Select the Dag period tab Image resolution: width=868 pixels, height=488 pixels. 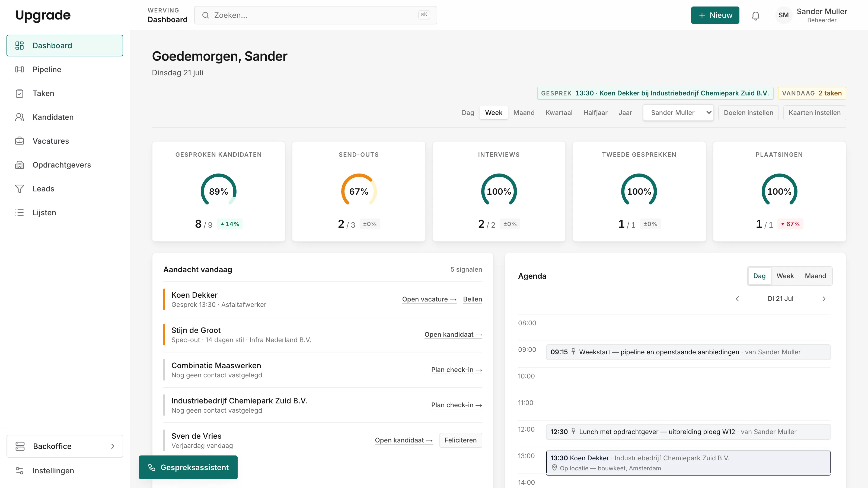coord(468,113)
